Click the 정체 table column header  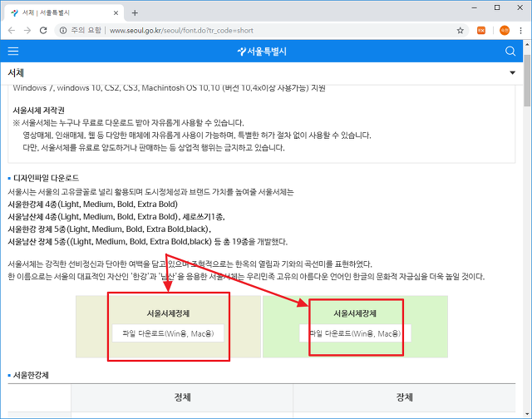183,397
